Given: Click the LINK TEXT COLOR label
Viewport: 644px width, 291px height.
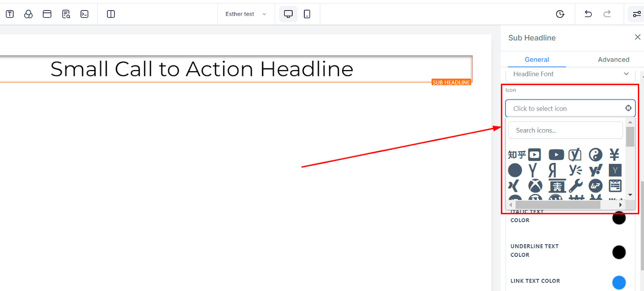Looking at the screenshot, I should click(x=535, y=281).
